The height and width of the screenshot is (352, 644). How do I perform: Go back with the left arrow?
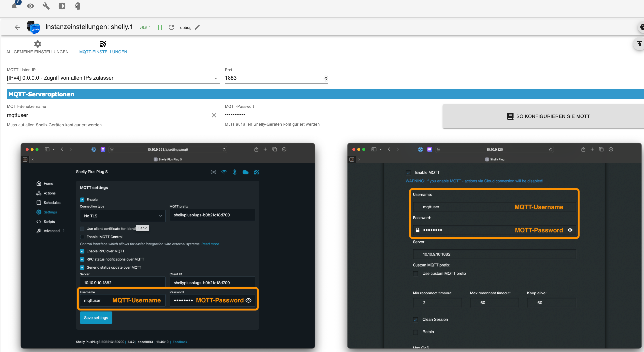click(17, 27)
